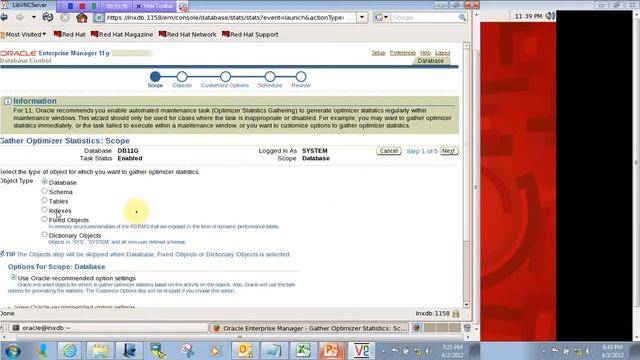Click Hide Toolbar on the recording bar
The width and height of the screenshot is (640, 360).
pyautogui.click(x=155, y=6)
